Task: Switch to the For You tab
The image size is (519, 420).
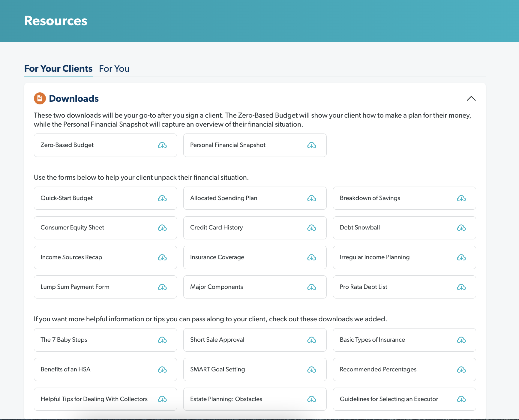Action: [x=114, y=69]
